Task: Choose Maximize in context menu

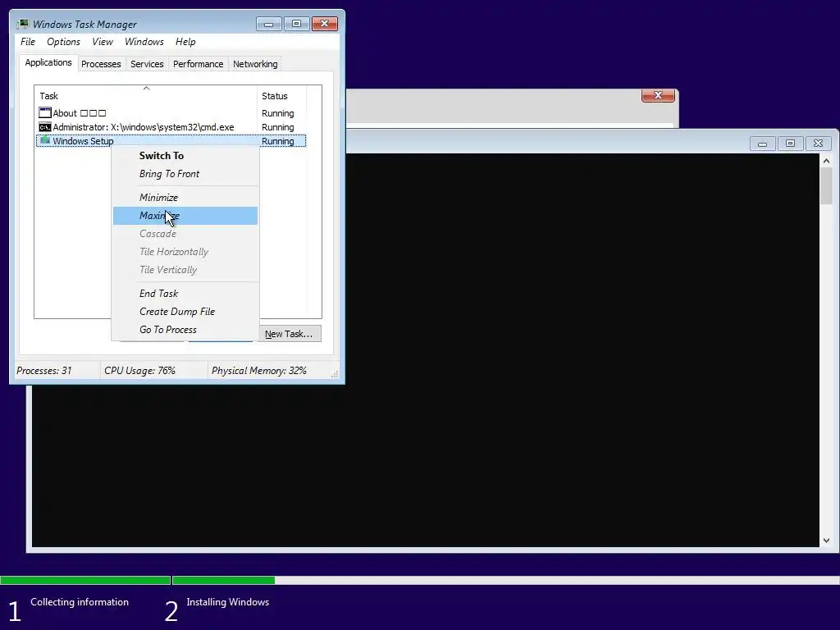Action: coord(185,216)
